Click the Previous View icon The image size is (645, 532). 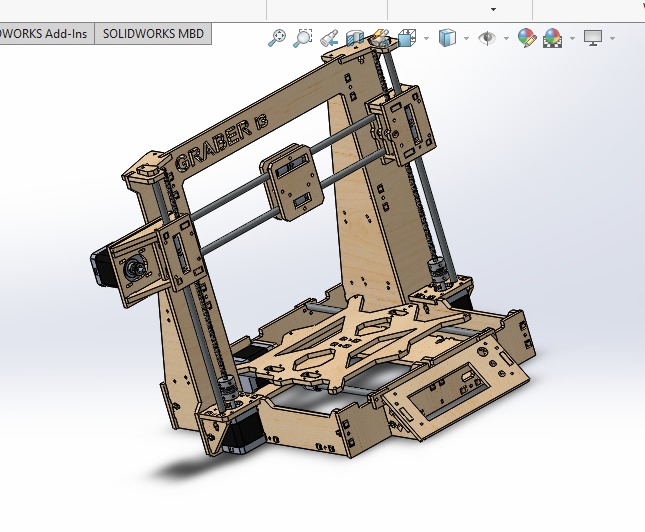pos(329,38)
